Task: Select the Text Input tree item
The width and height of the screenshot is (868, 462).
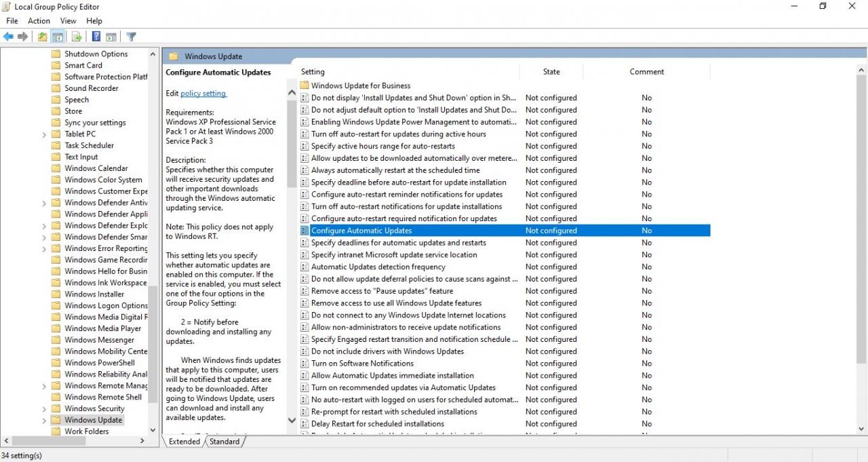Action: point(81,157)
